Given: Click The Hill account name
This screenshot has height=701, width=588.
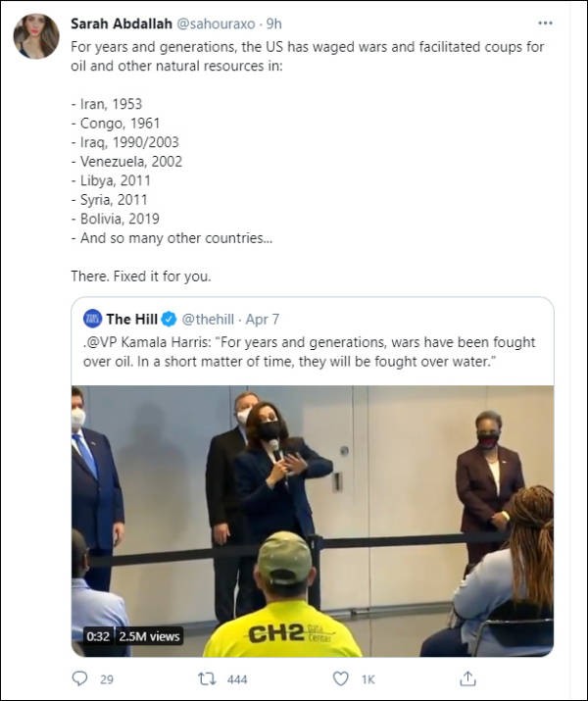Looking at the screenshot, I should point(132,319).
